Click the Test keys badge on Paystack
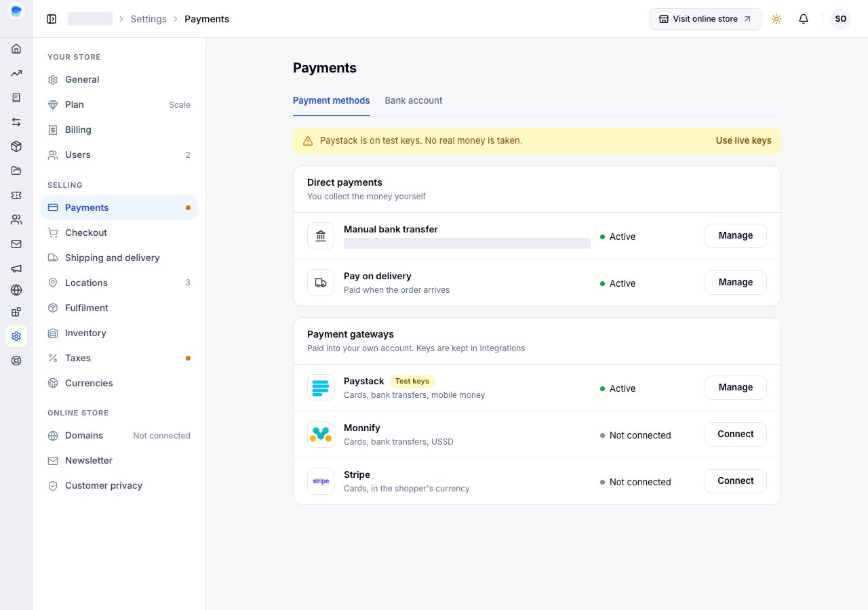The width and height of the screenshot is (868, 610). [x=412, y=381]
